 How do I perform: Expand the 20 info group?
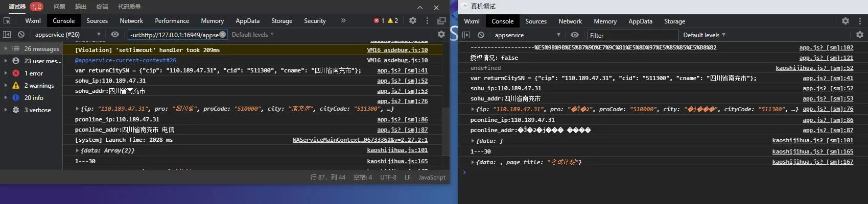coord(32,97)
